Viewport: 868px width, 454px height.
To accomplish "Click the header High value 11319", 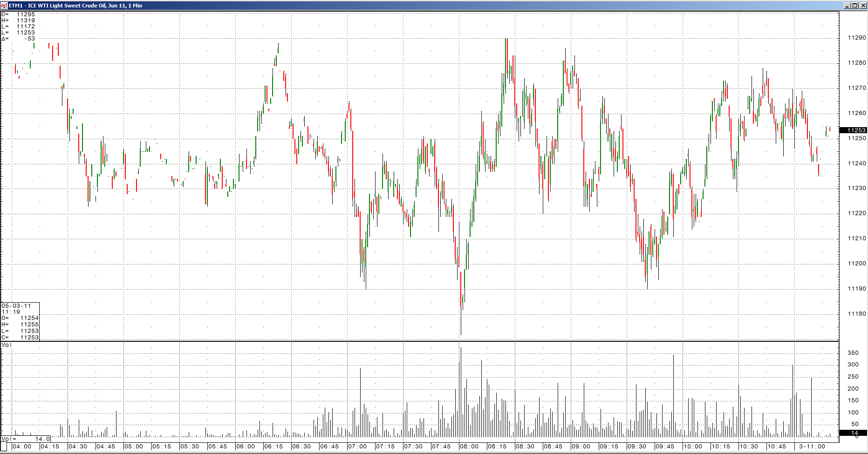I will (x=26, y=20).
